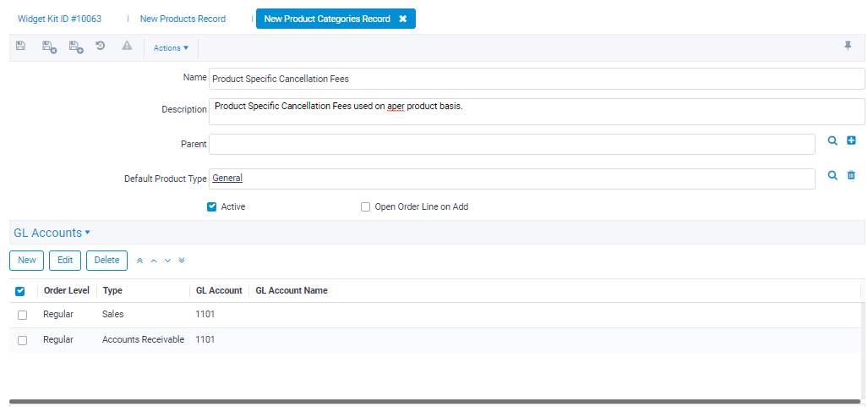
Task: Click the warning triangle icon
Action: (127, 46)
